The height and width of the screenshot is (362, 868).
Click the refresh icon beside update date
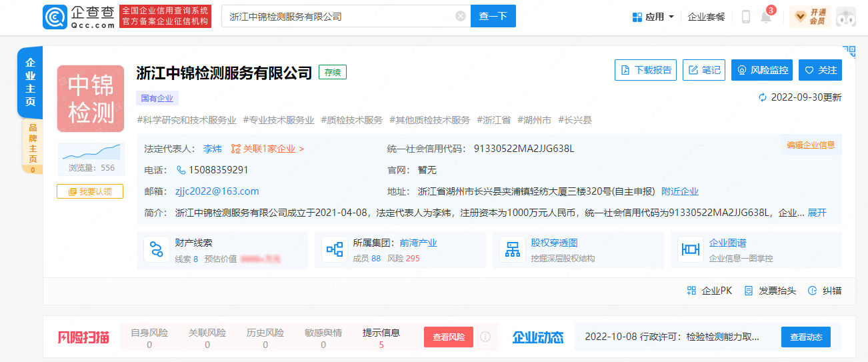(763, 97)
